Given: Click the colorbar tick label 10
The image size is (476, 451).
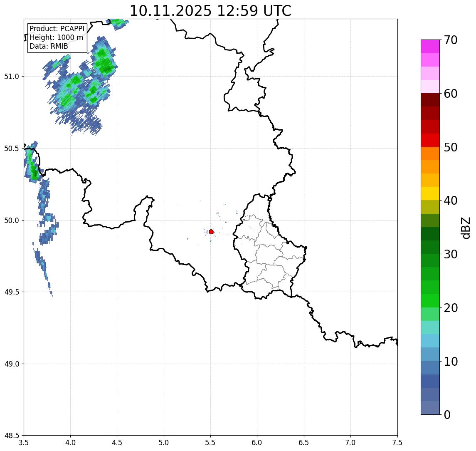Looking at the screenshot, I should [451, 361].
